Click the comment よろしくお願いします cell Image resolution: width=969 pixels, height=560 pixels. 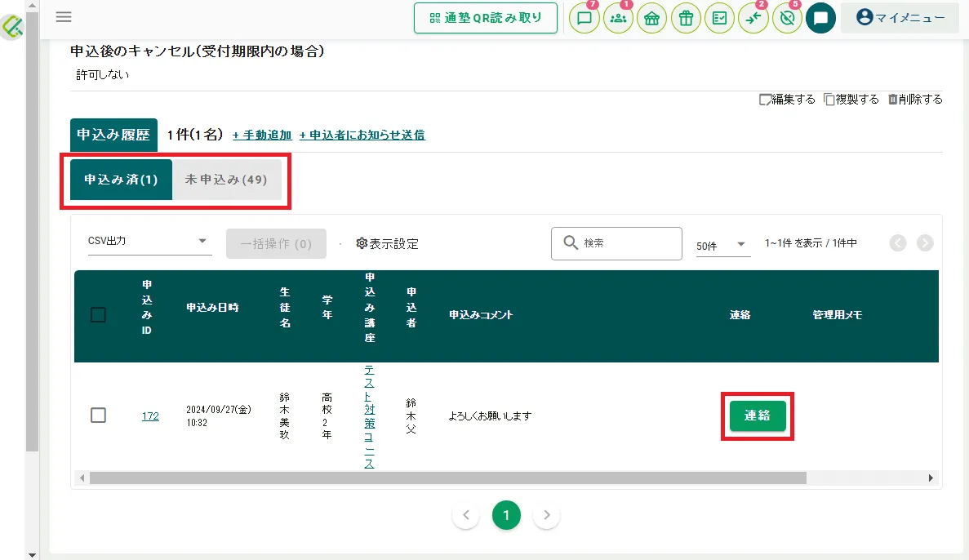[x=490, y=416]
